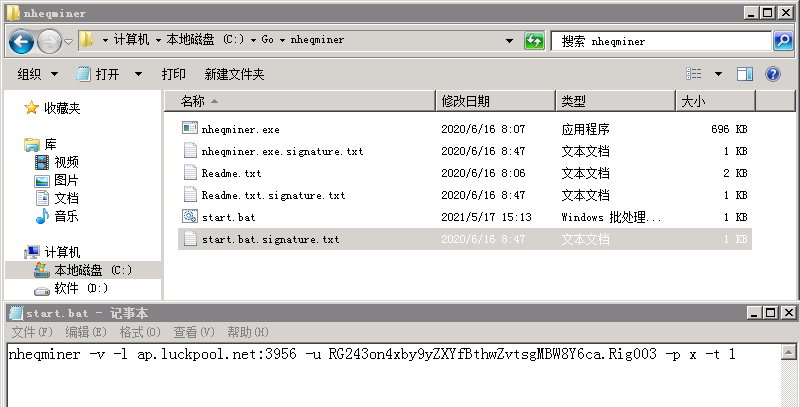Click the search magnifier icon
This screenshot has width=800, height=407.
point(783,41)
